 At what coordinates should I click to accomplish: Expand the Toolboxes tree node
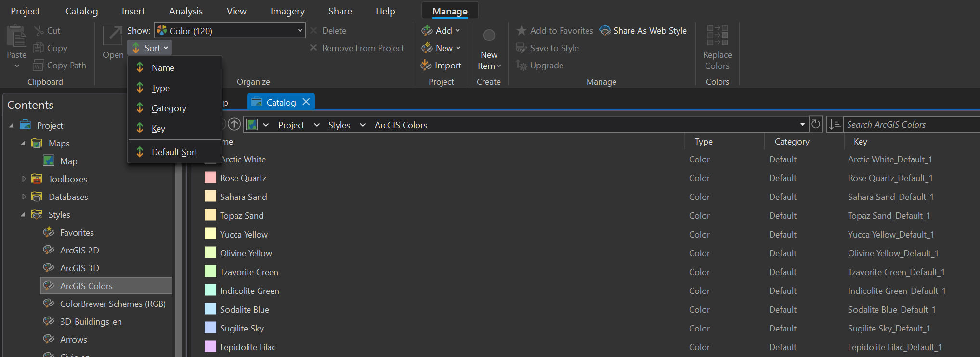point(23,179)
